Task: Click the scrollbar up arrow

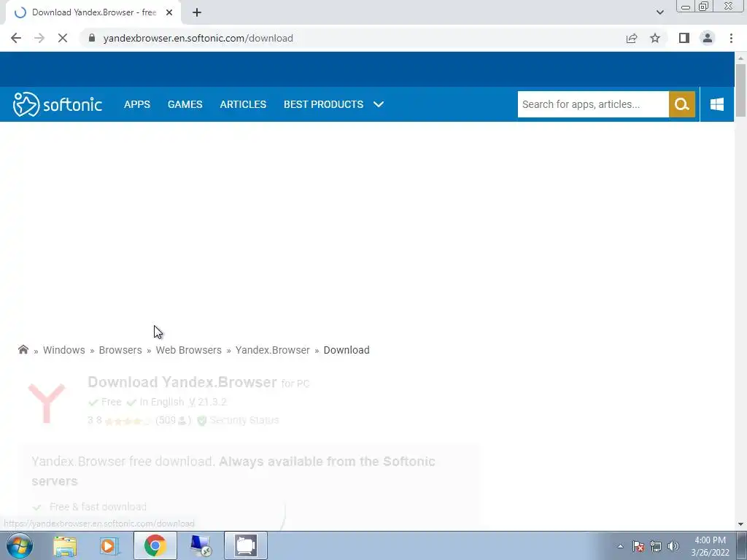Action: (740, 58)
